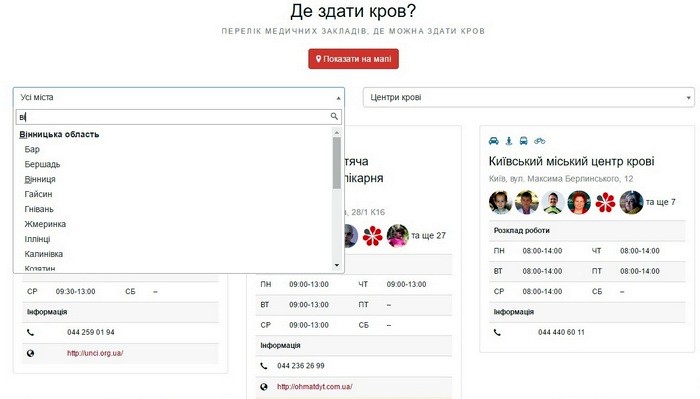Click red flower avatar on Київський центр card
Image resolution: width=700 pixels, height=399 pixels.
click(x=605, y=202)
